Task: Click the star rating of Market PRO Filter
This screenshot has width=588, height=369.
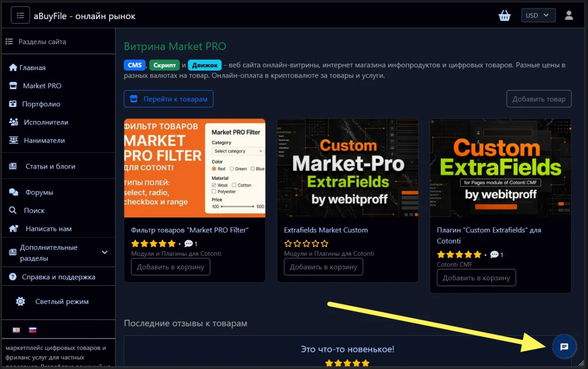Action: pos(153,244)
